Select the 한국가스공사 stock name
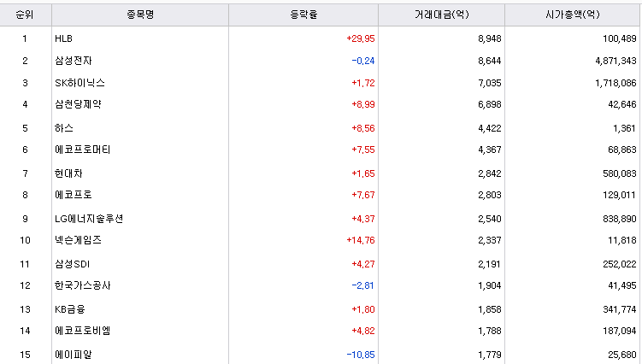This screenshot has width=642, height=364. click(83, 285)
